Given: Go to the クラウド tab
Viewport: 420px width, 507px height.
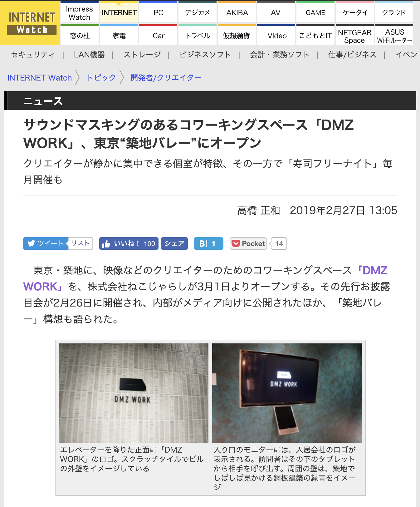Looking at the screenshot, I should click(394, 12).
